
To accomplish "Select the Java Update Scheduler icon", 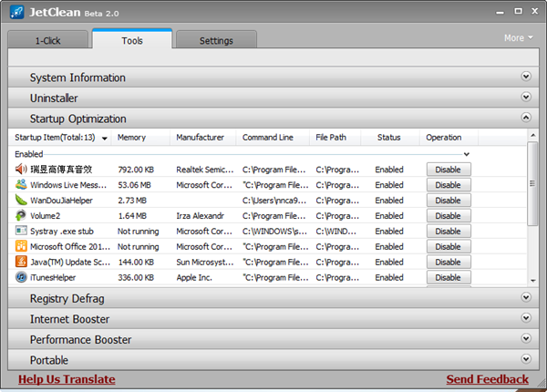I will tap(21, 262).
